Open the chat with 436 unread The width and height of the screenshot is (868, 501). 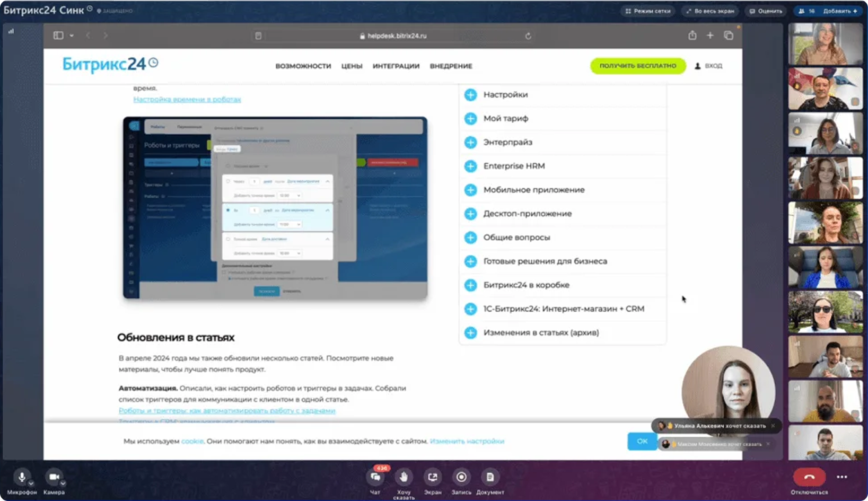coord(375,477)
